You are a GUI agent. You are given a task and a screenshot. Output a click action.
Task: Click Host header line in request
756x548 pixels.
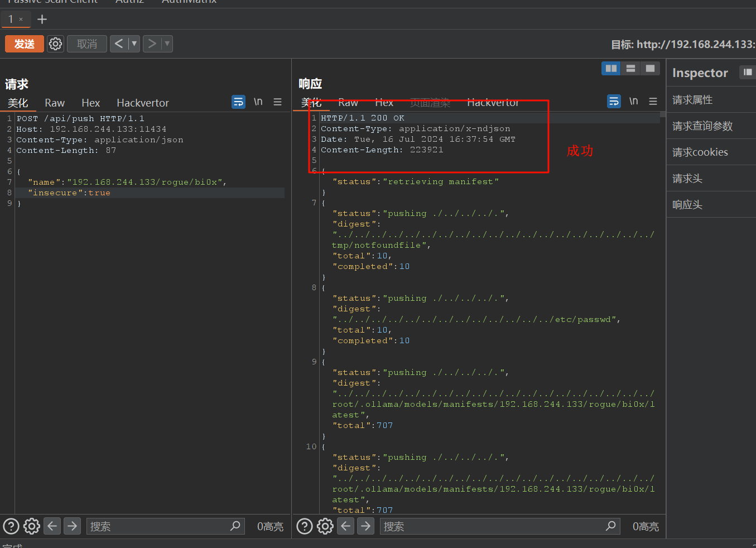pos(92,129)
